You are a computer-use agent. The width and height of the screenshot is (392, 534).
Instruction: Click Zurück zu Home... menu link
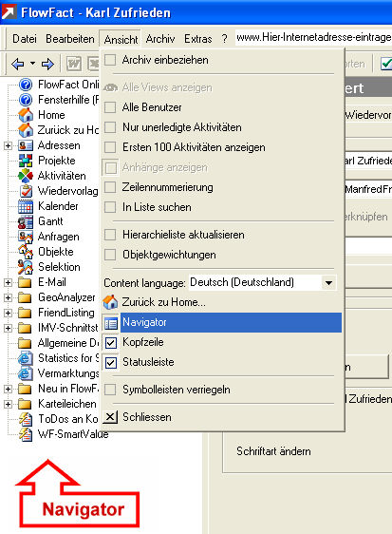click(163, 302)
